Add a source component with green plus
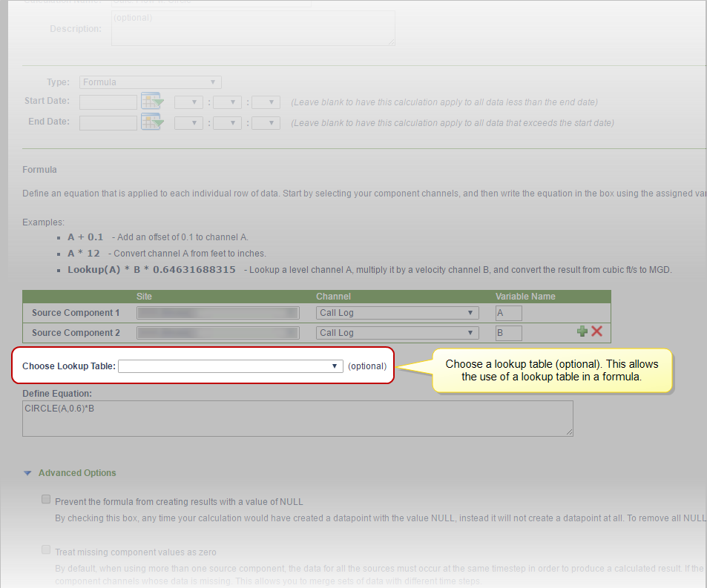The image size is (707, 588). [x=582, y=331]
